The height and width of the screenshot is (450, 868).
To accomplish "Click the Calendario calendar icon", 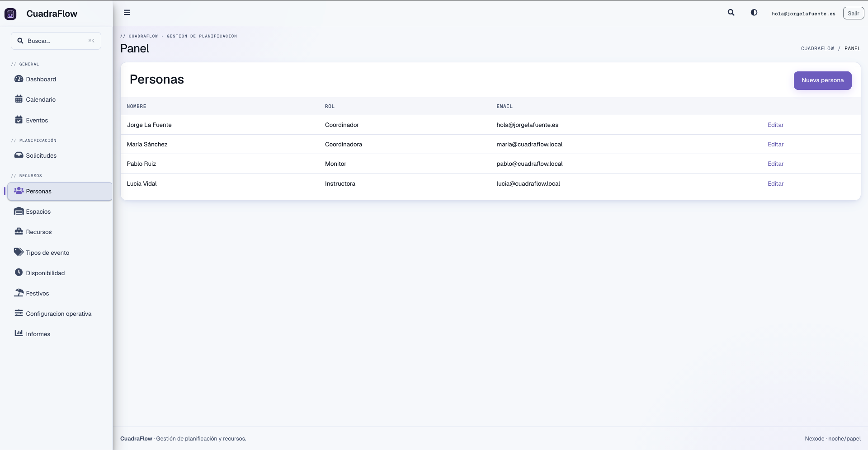I will pos(19,99).
